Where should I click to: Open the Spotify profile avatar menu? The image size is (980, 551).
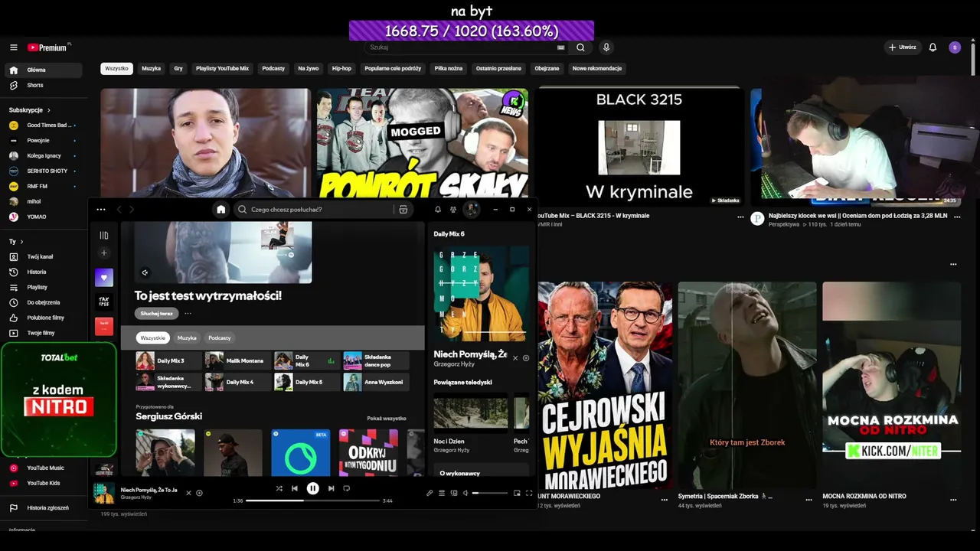pos(472,209)
